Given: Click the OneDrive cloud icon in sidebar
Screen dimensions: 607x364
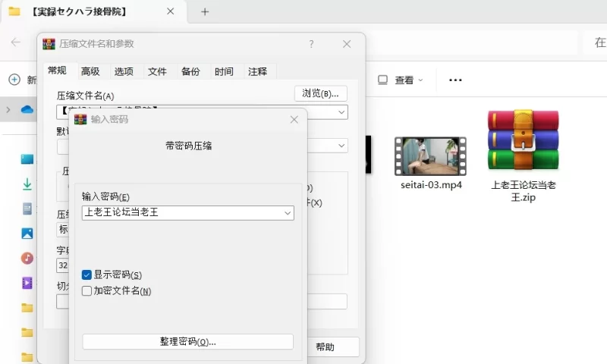Looking at the screenshot, I should tap(27, 110).
